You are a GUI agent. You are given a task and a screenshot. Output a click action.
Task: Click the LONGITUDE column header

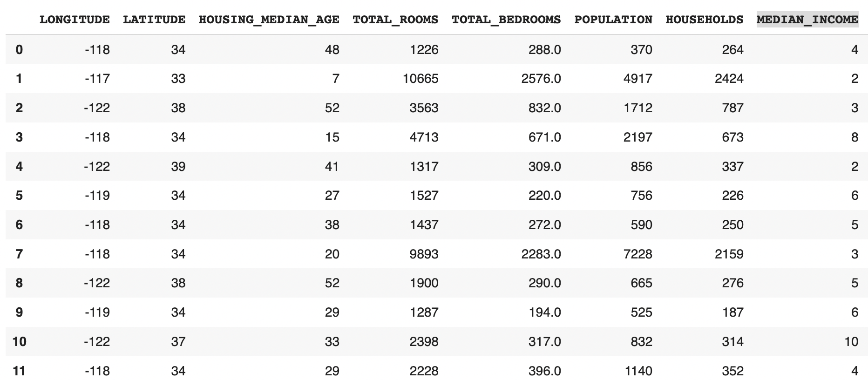75,20
